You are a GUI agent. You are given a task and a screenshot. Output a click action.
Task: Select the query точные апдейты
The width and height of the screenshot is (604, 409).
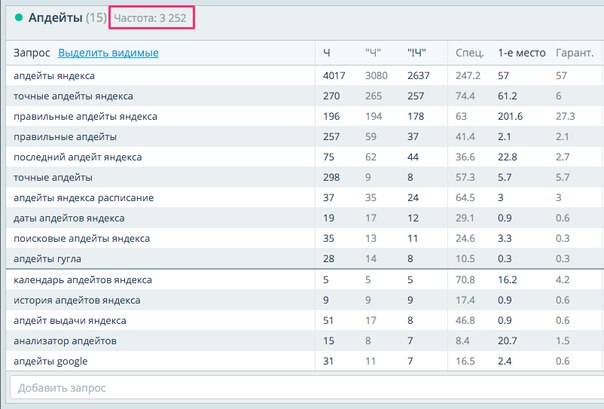tap(53, 178)
